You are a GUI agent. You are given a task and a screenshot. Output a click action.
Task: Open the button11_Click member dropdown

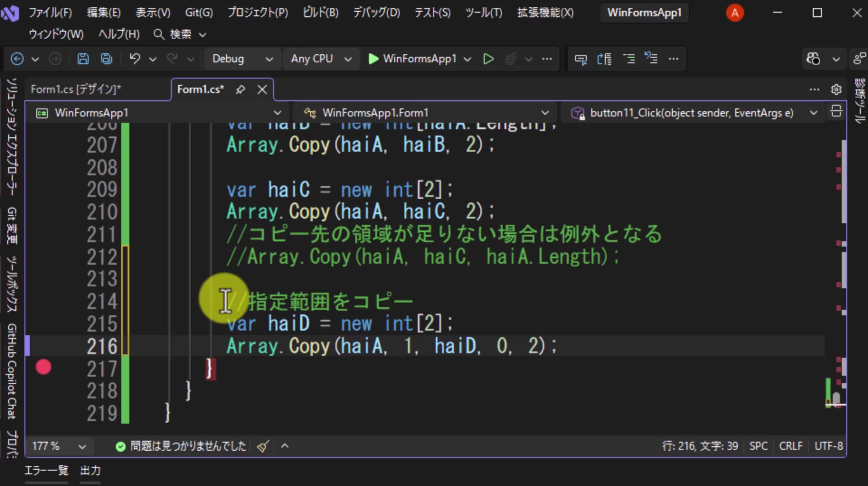pos(693,112)
